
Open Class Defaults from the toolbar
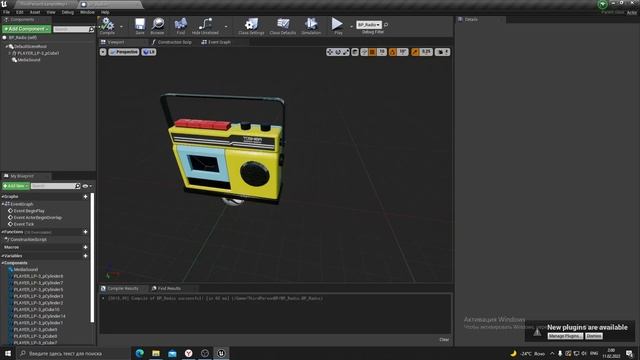283,24
